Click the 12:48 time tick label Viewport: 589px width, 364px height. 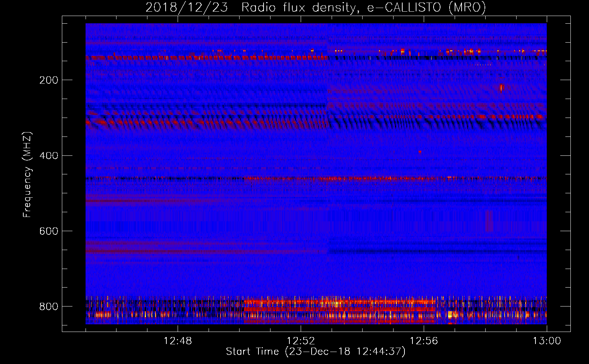pos(178,341)
